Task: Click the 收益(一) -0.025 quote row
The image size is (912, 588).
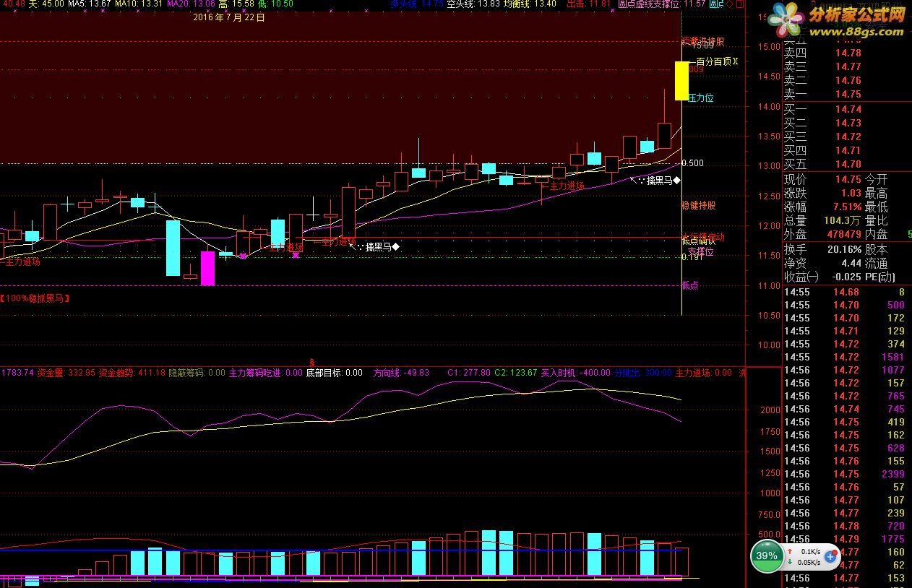Action: 823,277
